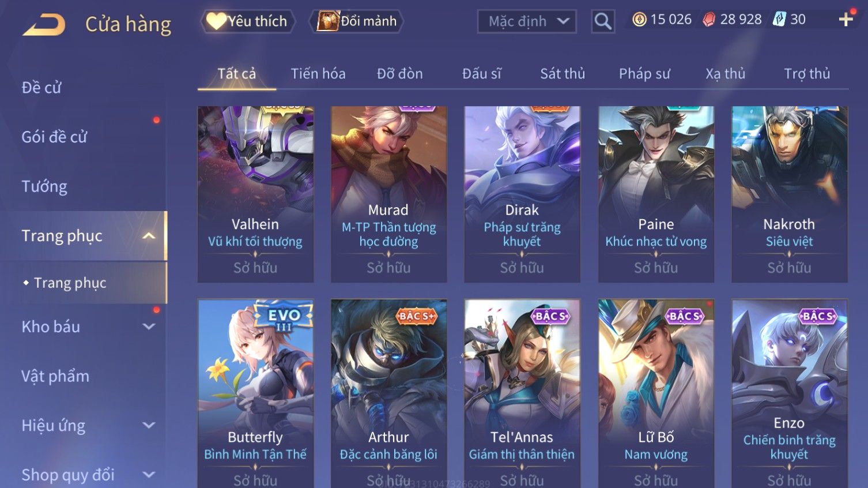
Task: Select the Pháp sư tab
Action: tap(644, 74)
